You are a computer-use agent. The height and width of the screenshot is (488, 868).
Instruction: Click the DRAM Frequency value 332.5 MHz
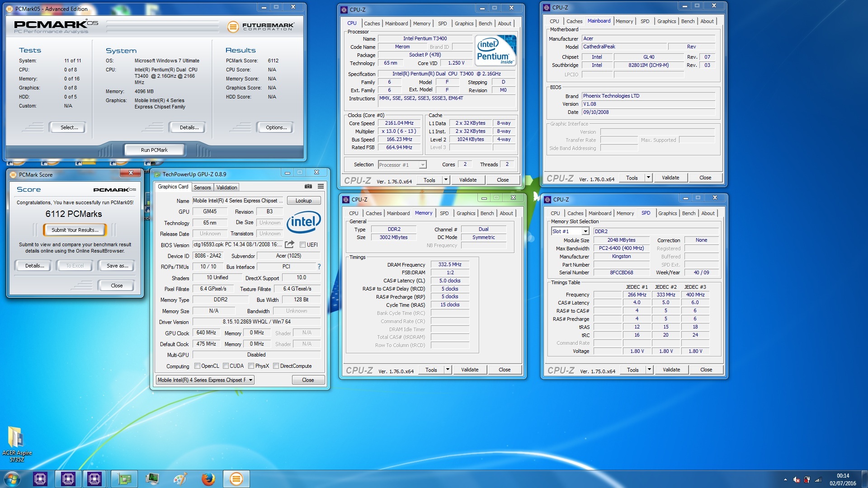click(x=450, y=265)
